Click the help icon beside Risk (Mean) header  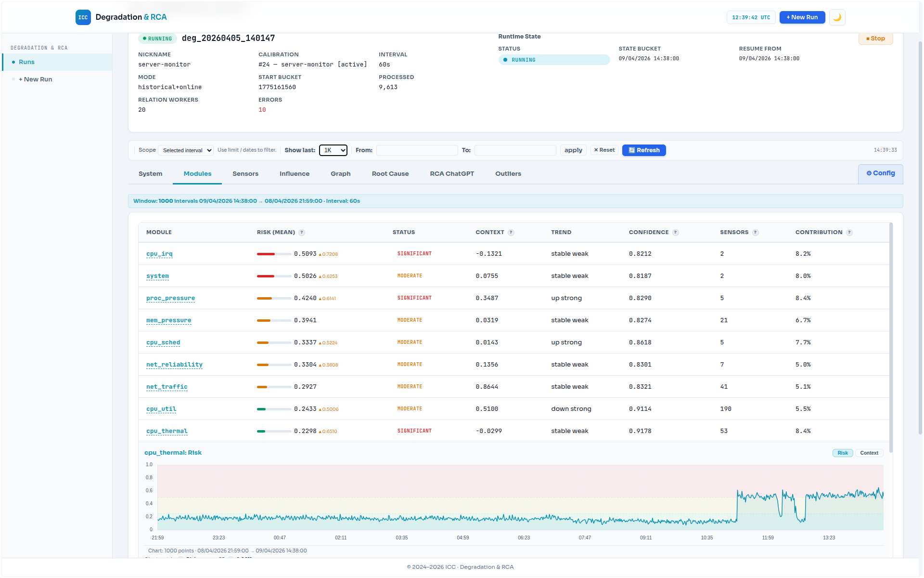pyautogui.click(x=302, y=232)
